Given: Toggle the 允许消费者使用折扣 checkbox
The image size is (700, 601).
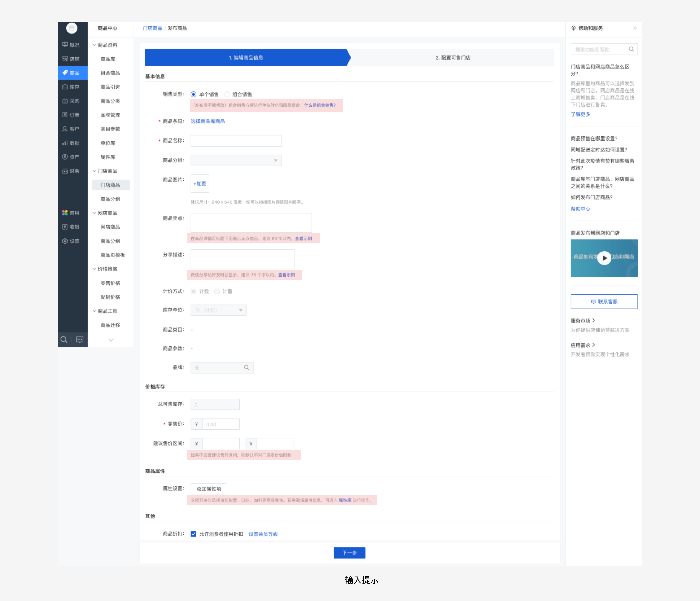Looking at the screenshot, I should (x=193, y=534).
